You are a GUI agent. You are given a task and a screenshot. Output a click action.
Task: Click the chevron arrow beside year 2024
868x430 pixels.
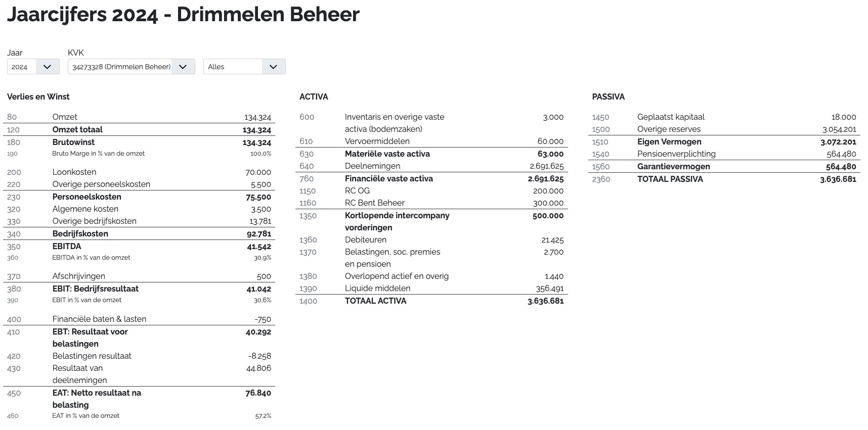48,67
